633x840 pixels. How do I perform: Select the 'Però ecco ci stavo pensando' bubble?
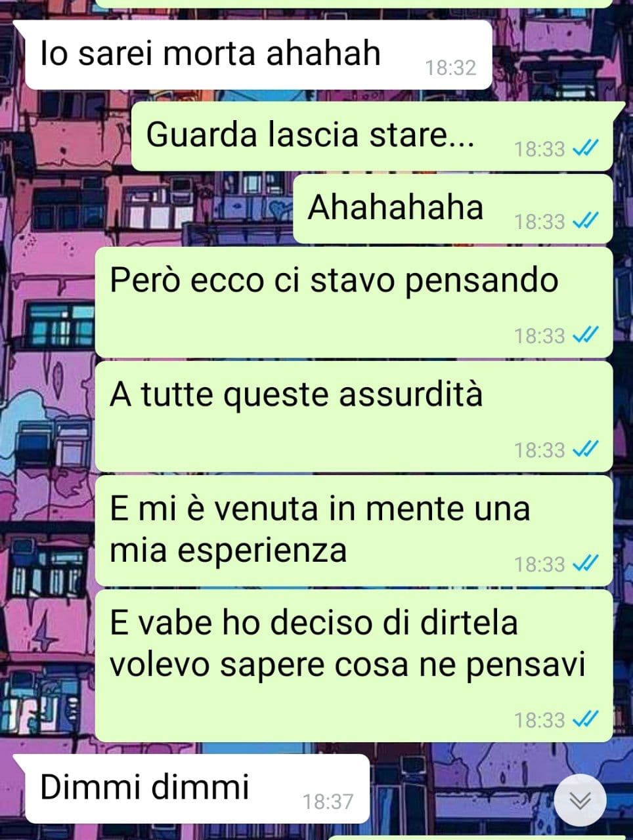(354, 303)
